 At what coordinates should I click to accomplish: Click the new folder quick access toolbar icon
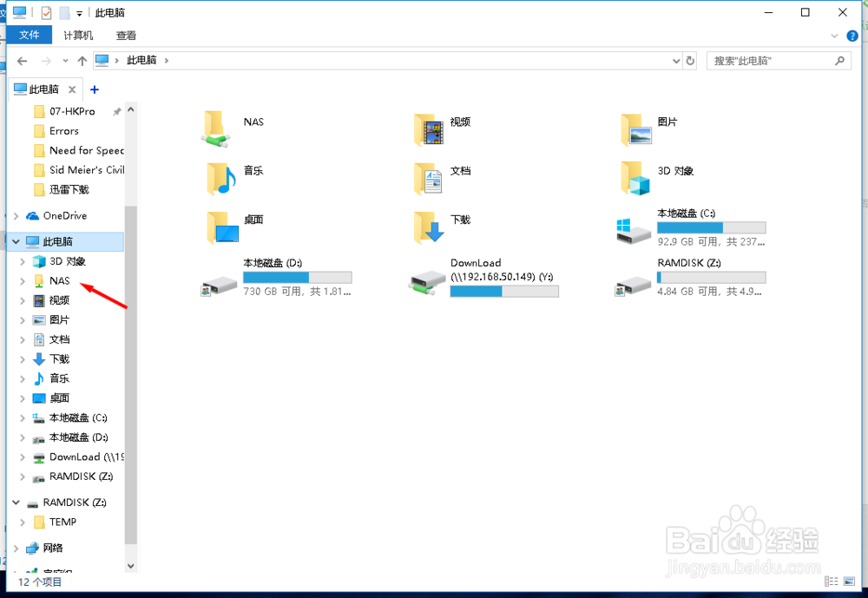(65, 13)
